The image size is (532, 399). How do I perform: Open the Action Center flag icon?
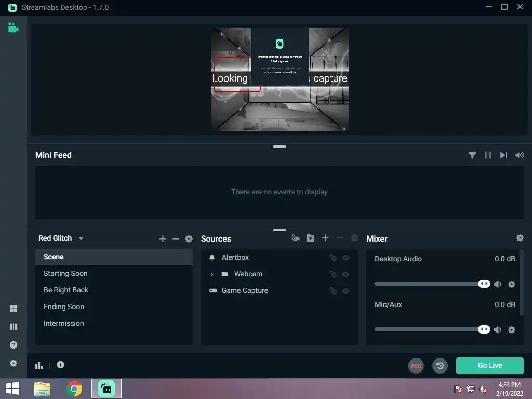[x=458, y=389]
